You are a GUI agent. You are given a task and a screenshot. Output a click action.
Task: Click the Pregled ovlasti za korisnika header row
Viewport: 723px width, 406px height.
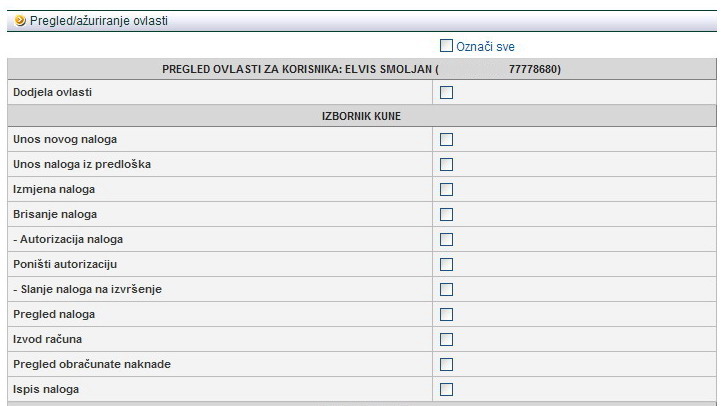(361, 69)
